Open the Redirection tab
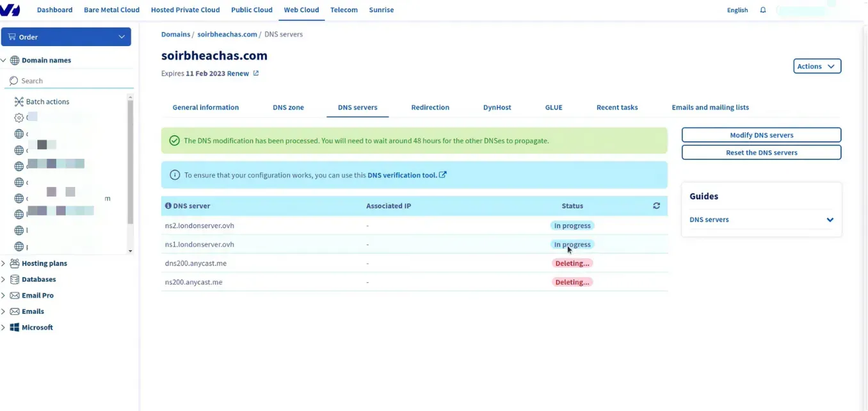The image size is (868, 411). point(430,107)
